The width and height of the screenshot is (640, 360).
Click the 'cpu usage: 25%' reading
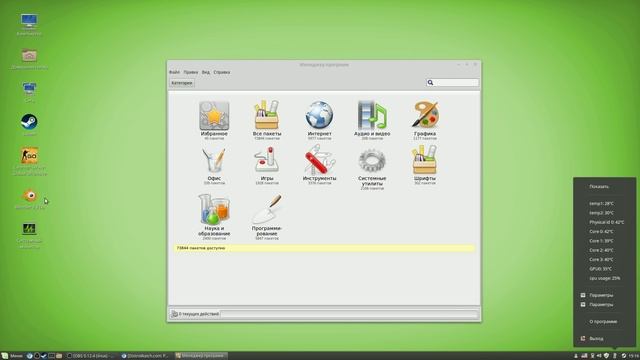(604, 278)
